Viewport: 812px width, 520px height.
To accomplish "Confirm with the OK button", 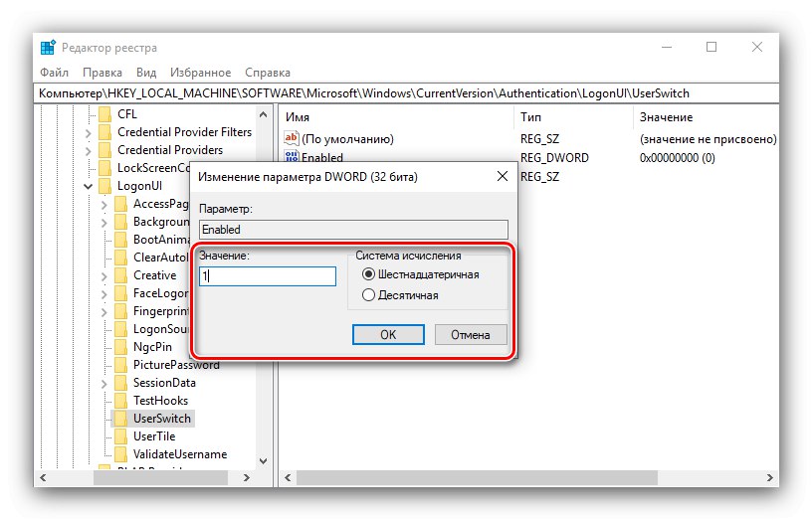I will (388, 335).
